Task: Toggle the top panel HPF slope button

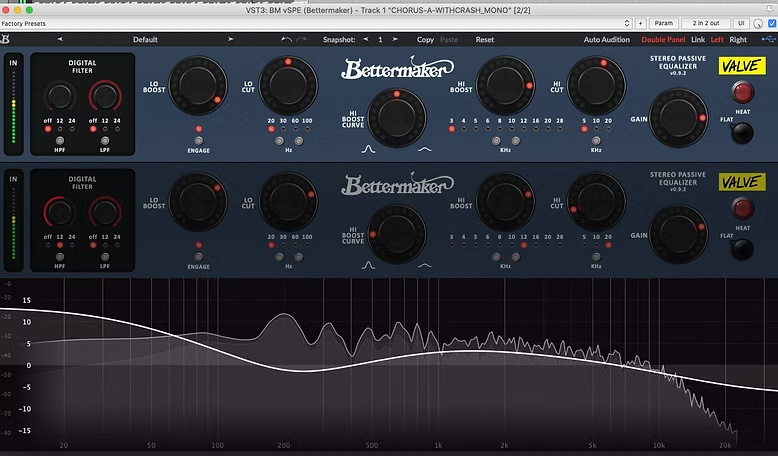Action: [60, 141]
